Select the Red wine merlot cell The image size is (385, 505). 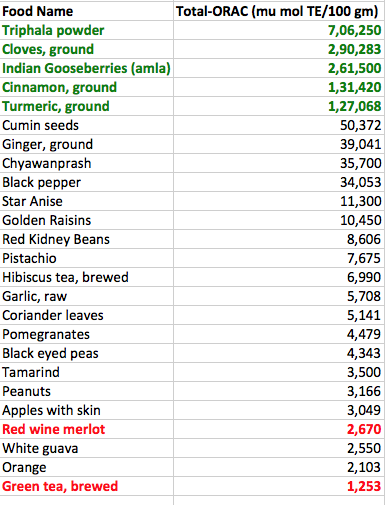87,429
